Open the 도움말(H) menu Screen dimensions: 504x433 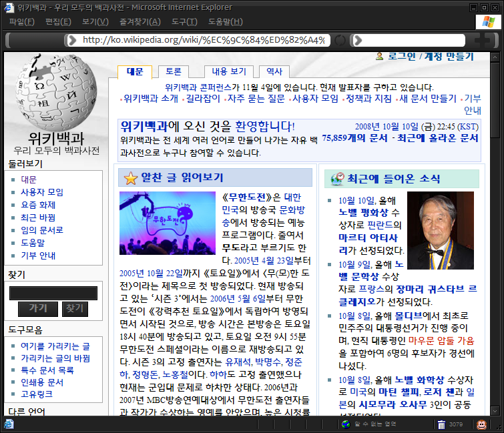pos(226,22)
